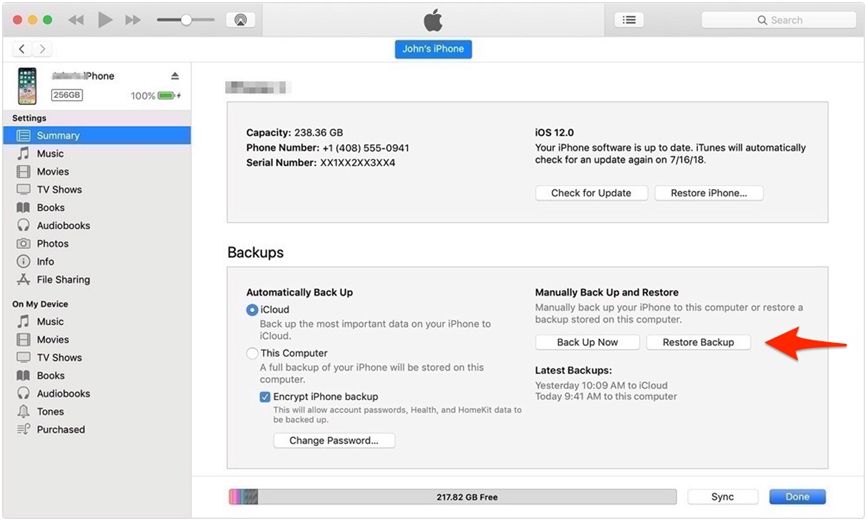Click Back Up Now
Screen dimensions: 867x521
coord(587,342)
